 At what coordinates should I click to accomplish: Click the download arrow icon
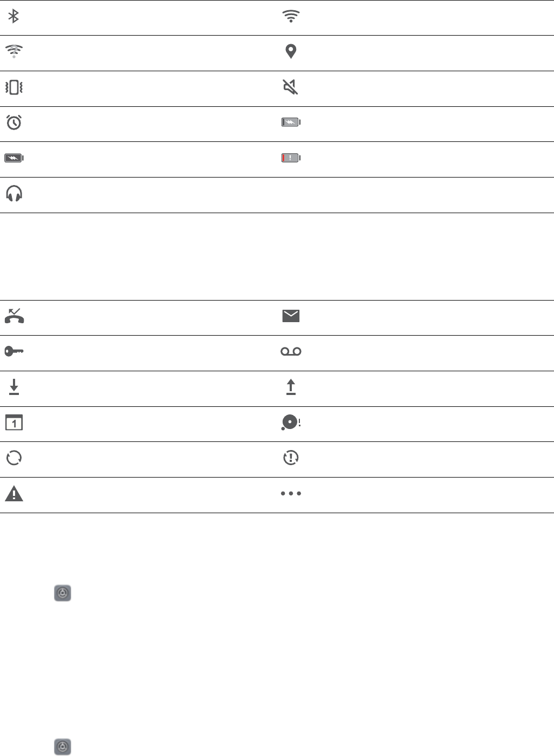[14, 387]
